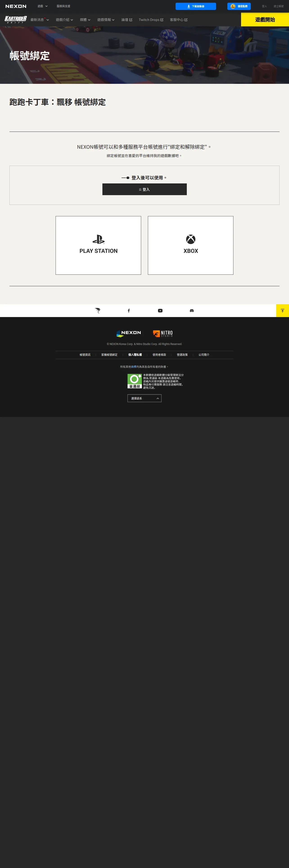Open 家機帳號綁定 footer link
289x868 pixels.
[109, 355]
